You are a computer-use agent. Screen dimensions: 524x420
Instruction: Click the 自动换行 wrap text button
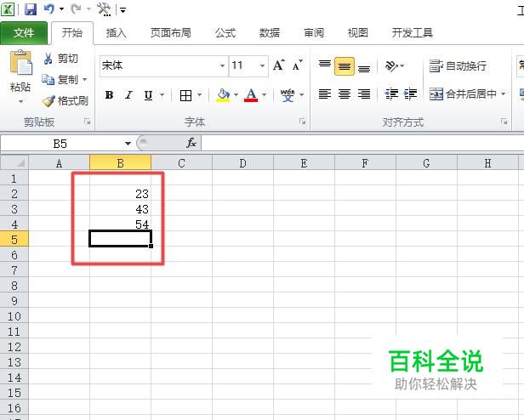point(458,65)
